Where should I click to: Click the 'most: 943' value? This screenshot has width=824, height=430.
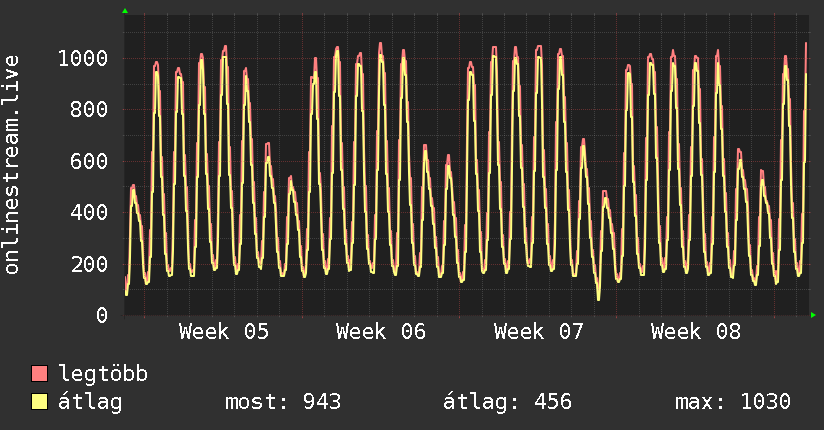283,402
